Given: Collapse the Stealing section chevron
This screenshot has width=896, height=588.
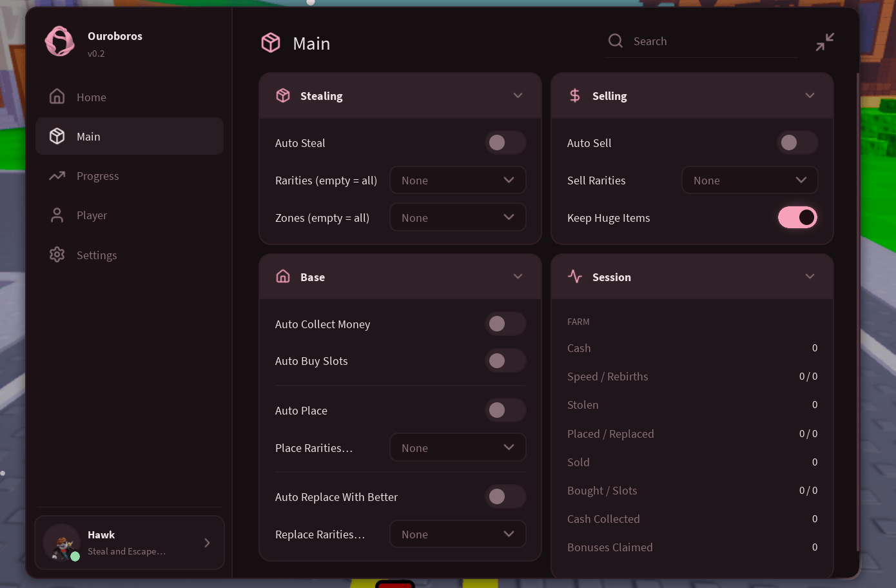Looking at the screenshot, I should pos(518,95).
